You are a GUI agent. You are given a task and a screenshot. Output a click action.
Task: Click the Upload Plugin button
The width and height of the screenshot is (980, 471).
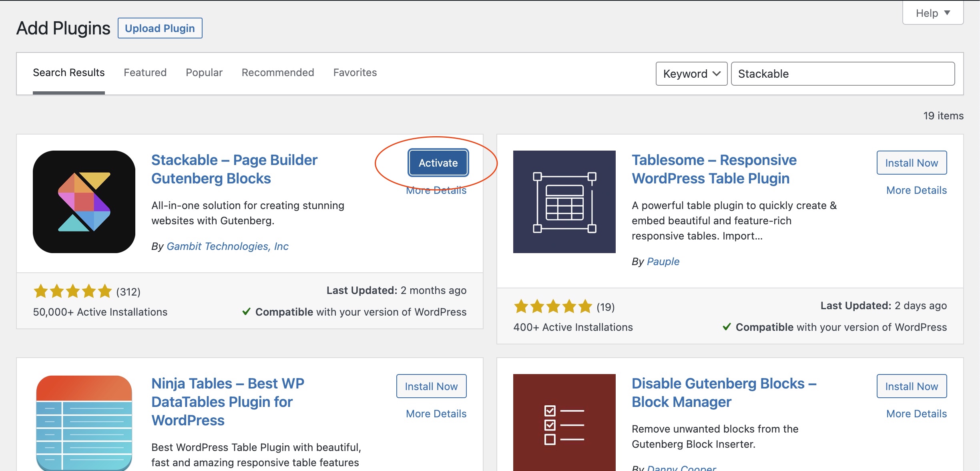[x=160, y=28]
